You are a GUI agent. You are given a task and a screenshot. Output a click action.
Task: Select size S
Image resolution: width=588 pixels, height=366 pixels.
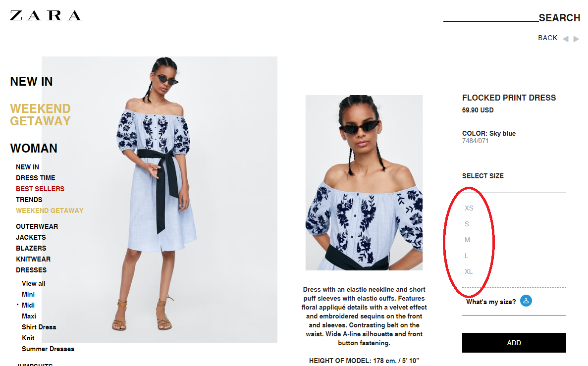[467, 224]
